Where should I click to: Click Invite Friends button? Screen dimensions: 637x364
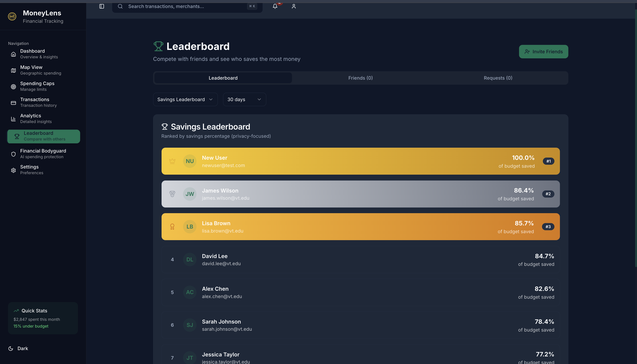[543, 52]
